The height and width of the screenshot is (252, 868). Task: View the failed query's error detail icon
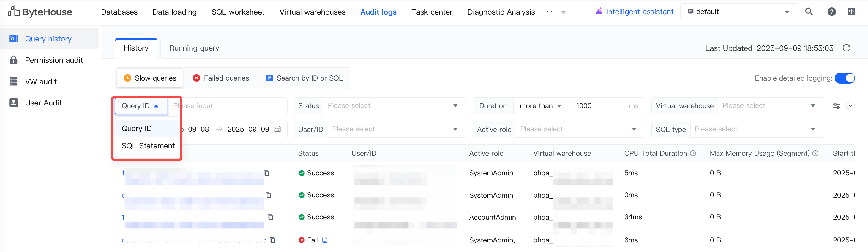click(325, 240)
